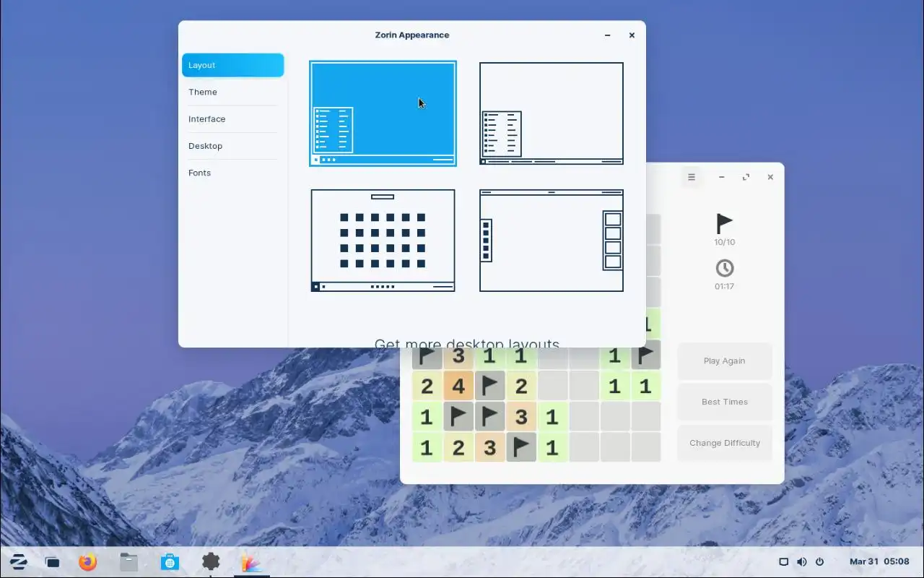Open the Files manager from taskbar
The width and height of the screenshot is (924, 578).
(128, 561)
